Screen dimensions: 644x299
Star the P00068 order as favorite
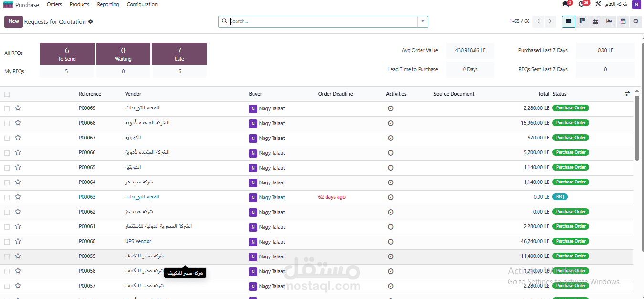click(18, 123)
